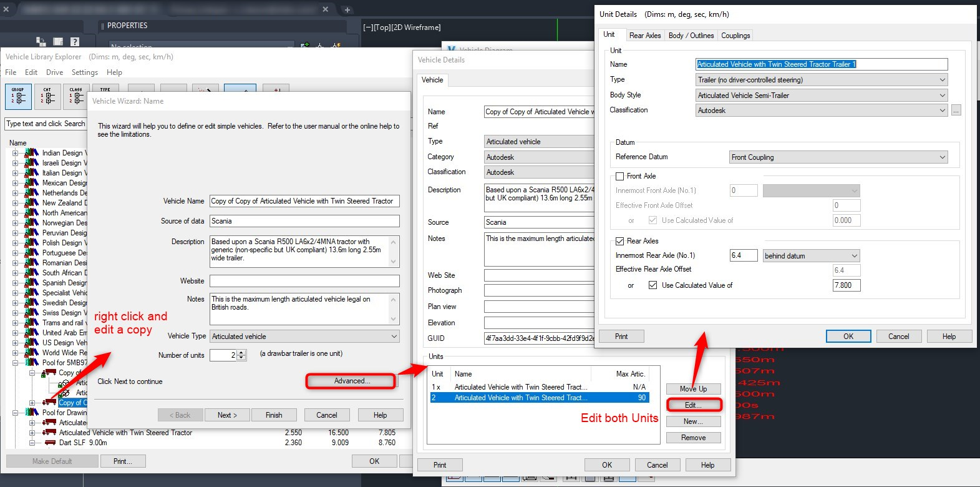Click the question mark help icon in Properties

[75, 42]
